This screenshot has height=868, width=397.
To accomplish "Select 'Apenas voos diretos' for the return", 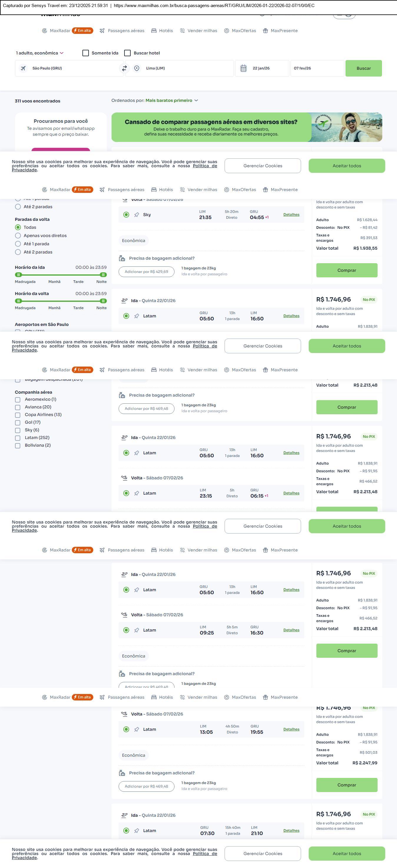I will tap(18, 236).
